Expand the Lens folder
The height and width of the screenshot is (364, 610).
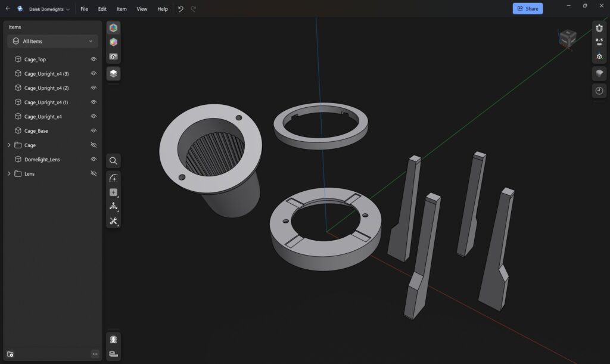point(9,174)
